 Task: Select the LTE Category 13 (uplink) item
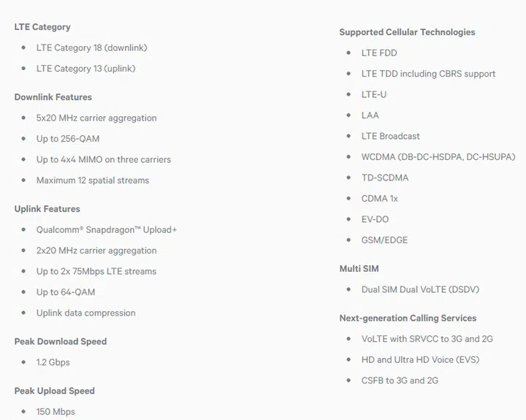click(85, 69)
